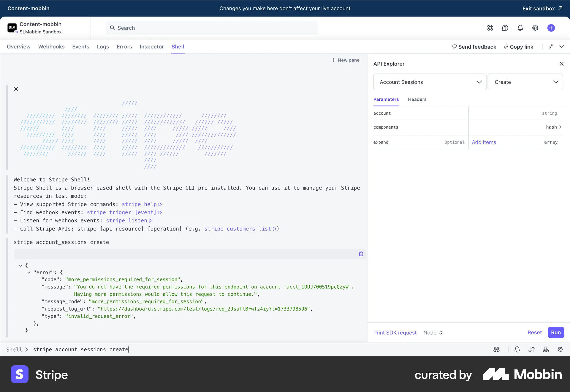Click the webhooks icon in the shell status bar
Screen dimensions: 570x392
[546, 350]
